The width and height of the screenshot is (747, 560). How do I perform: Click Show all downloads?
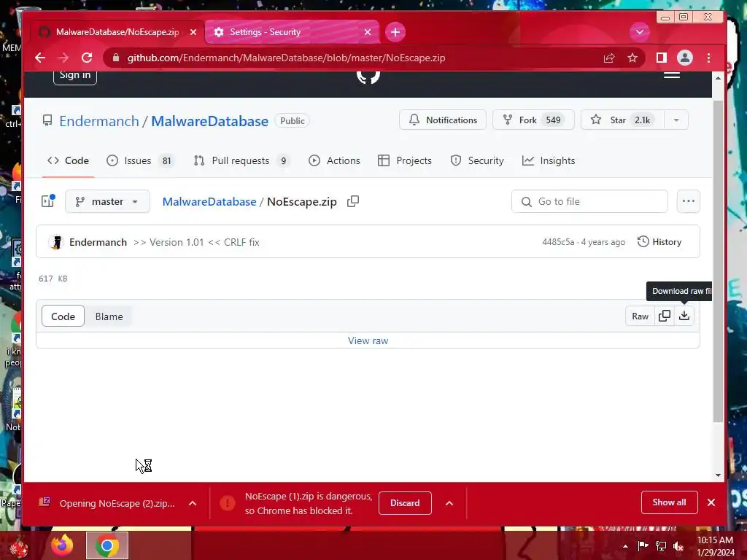[669, 502]
